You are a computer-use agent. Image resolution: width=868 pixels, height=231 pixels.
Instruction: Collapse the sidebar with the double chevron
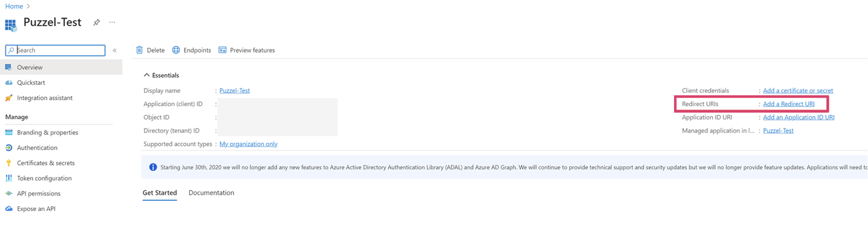[x=115, y=50]
